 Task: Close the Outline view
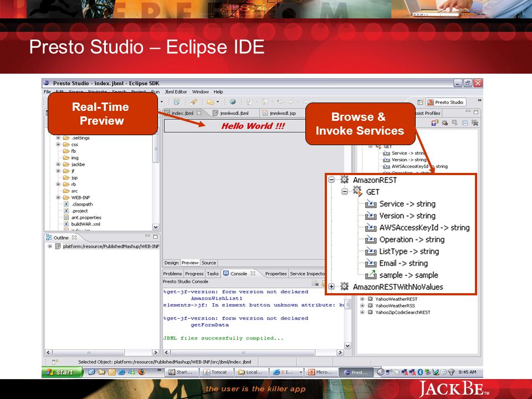click(x=74, y=238)
